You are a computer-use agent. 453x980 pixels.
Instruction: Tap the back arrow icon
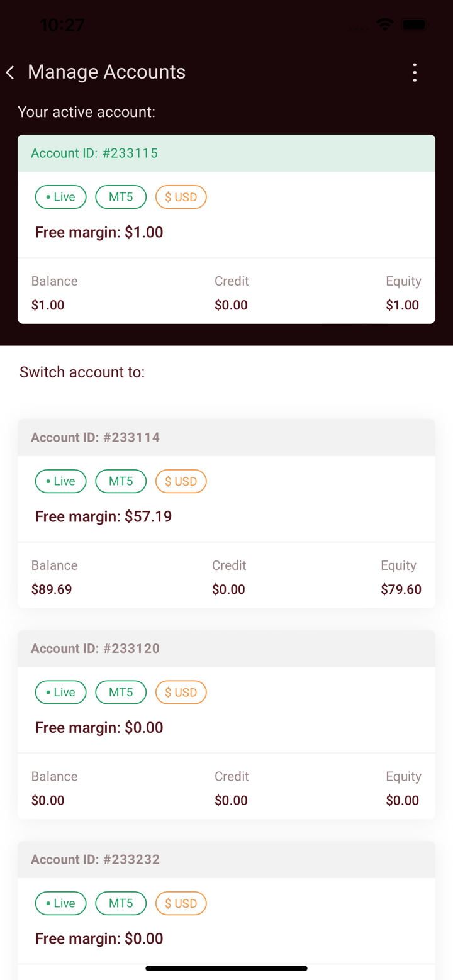[x=11, y=72]
